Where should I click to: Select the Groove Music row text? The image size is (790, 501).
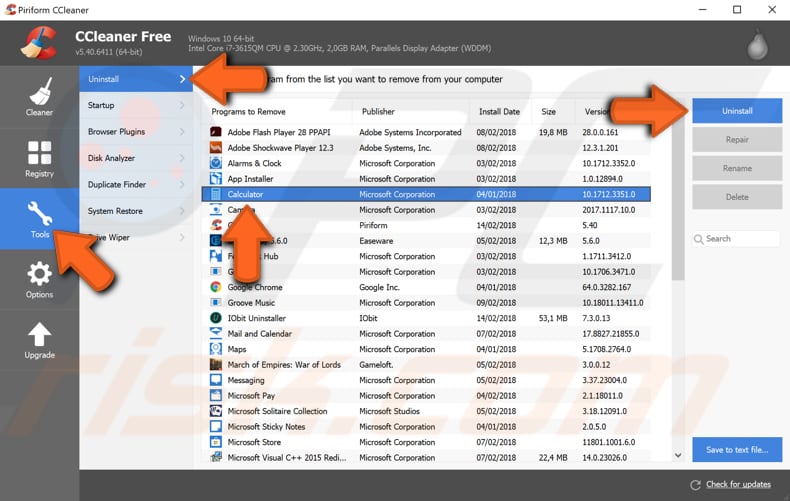pos(251,302)
